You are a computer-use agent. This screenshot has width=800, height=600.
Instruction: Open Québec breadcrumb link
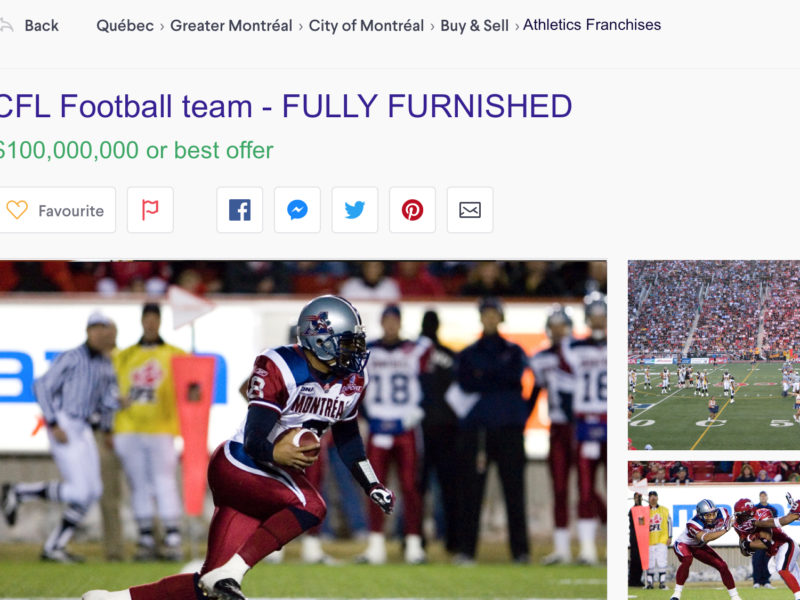(125, 26)
